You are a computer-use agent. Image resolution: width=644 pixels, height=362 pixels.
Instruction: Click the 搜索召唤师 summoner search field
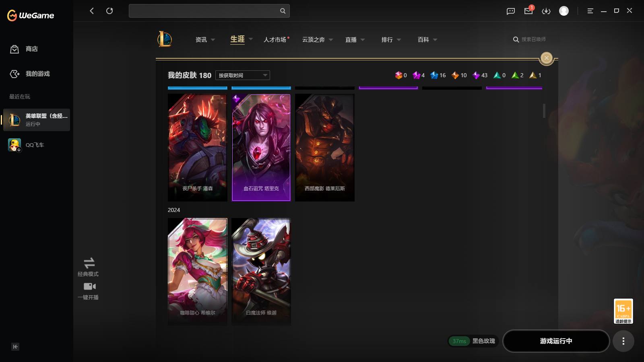[530, 39]
